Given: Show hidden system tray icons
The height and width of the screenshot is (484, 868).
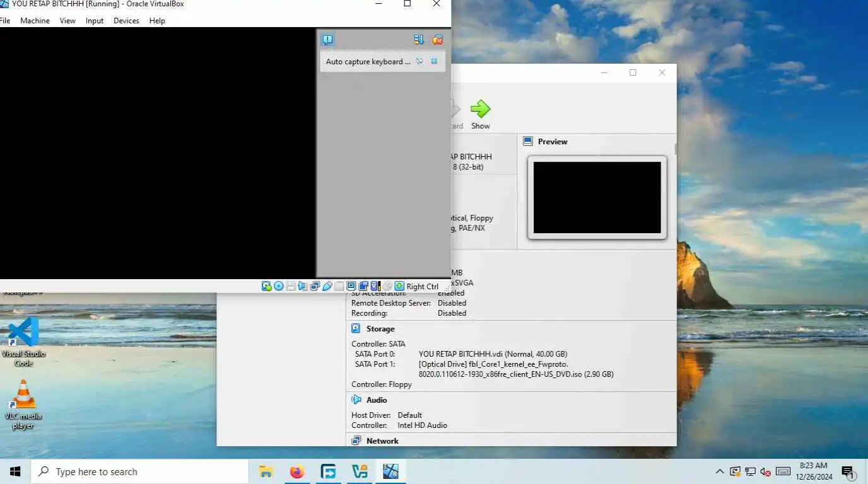Looking at the screenshot, I should [x=720, y=471].
